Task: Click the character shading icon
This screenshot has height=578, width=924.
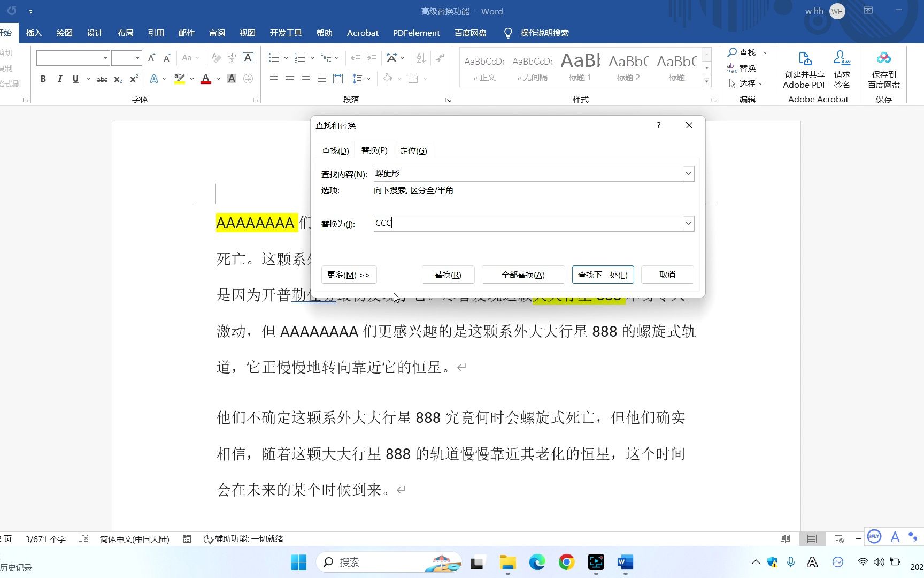Action: [x=232, y=79]
